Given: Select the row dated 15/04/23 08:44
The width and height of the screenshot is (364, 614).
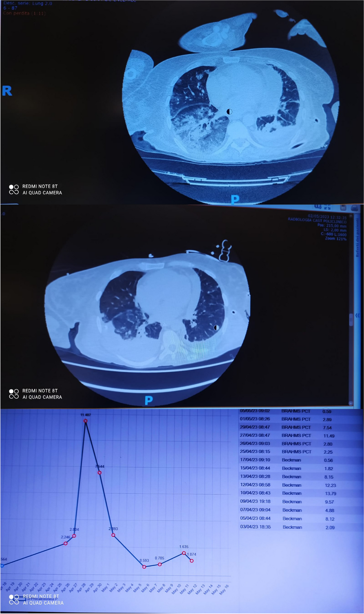Looking at the screenshot, I should 300,468.
